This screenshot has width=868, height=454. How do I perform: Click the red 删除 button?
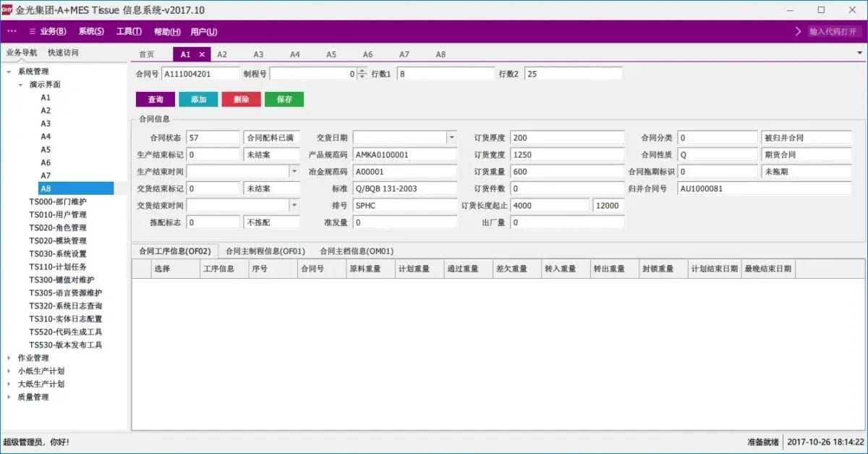242,99
